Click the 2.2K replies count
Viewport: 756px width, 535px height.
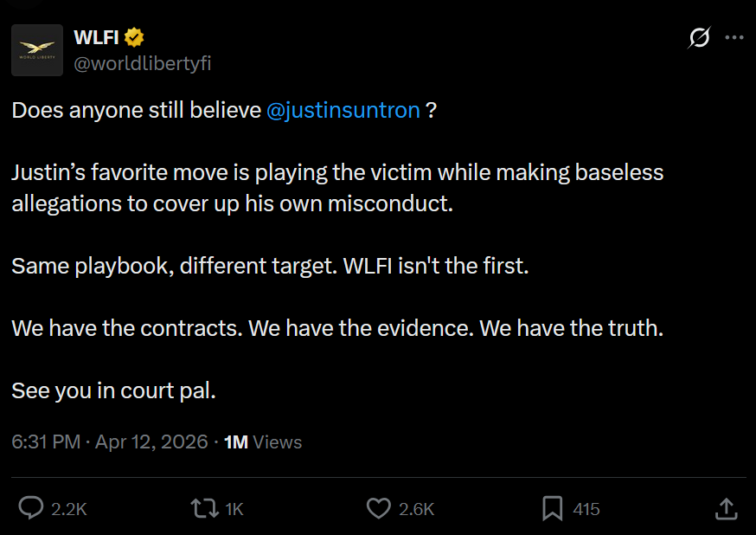[x=69, y=509]
